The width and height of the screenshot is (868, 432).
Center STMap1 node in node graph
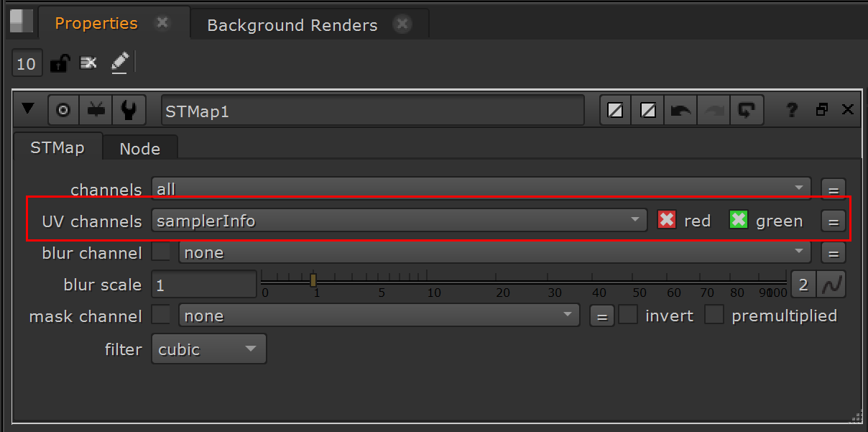63,110
